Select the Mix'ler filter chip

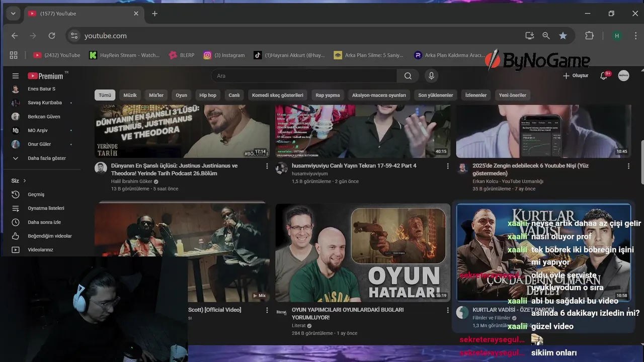156,95
